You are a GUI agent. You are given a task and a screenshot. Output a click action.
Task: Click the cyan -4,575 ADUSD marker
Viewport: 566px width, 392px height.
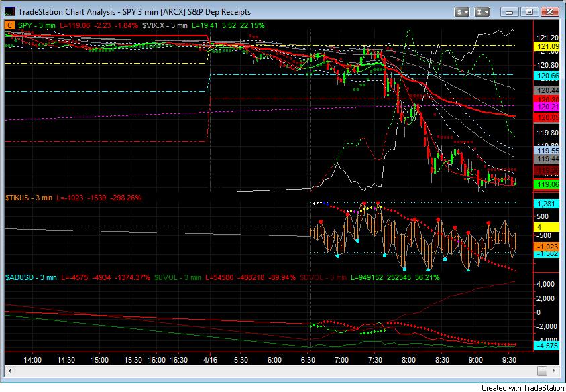coord(546,346)
